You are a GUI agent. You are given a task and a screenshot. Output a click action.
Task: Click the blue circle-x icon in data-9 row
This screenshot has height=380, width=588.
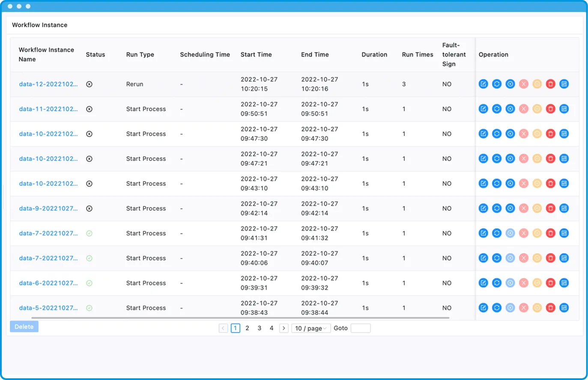pyautogui.click(x=510, y=208)
